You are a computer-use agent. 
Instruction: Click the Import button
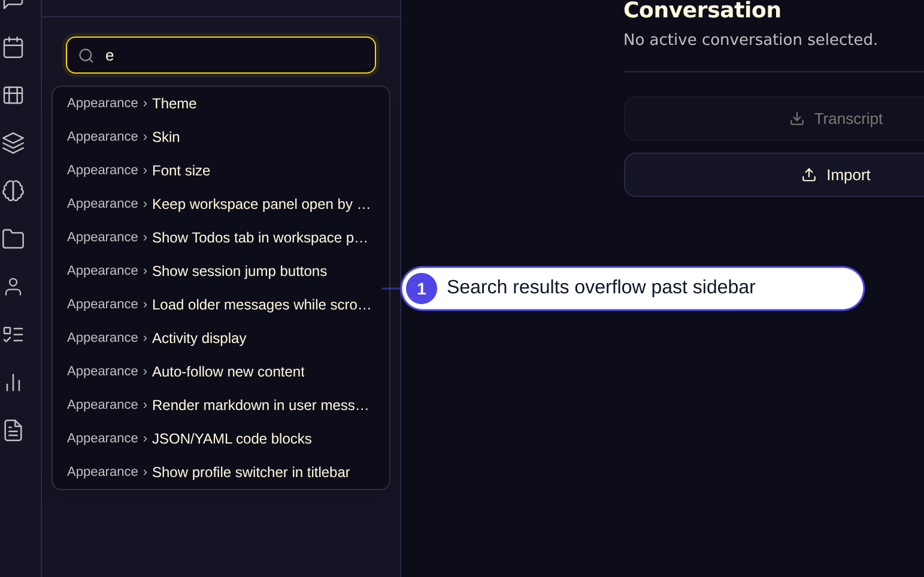(x=775, y=175)
